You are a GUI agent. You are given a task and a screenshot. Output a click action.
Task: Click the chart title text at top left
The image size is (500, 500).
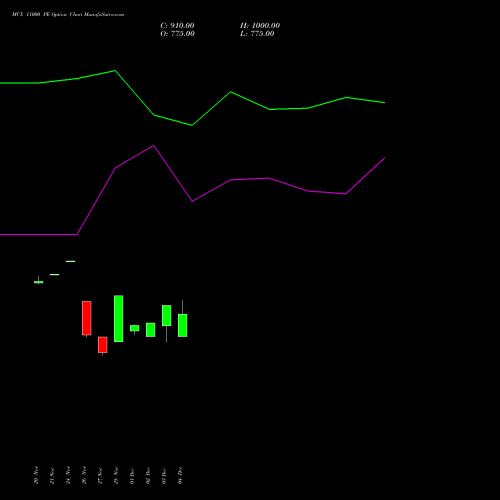coord(68,15)
